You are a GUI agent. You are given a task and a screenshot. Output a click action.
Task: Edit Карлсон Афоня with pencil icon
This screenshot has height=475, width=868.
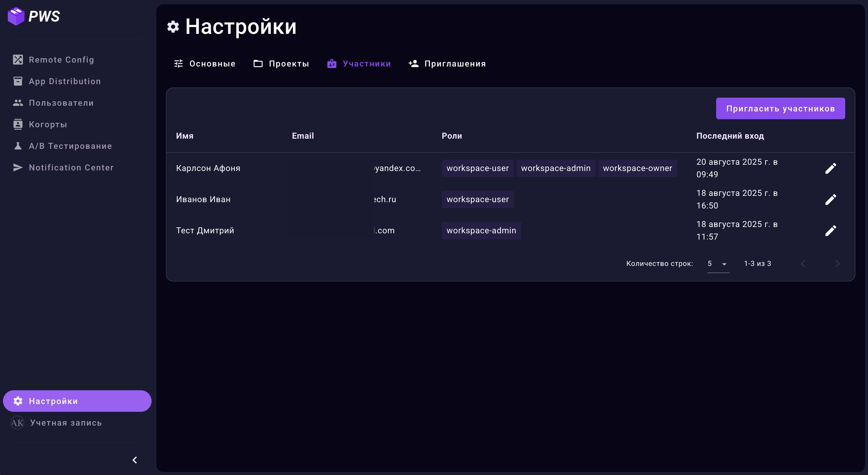(830, 168)
